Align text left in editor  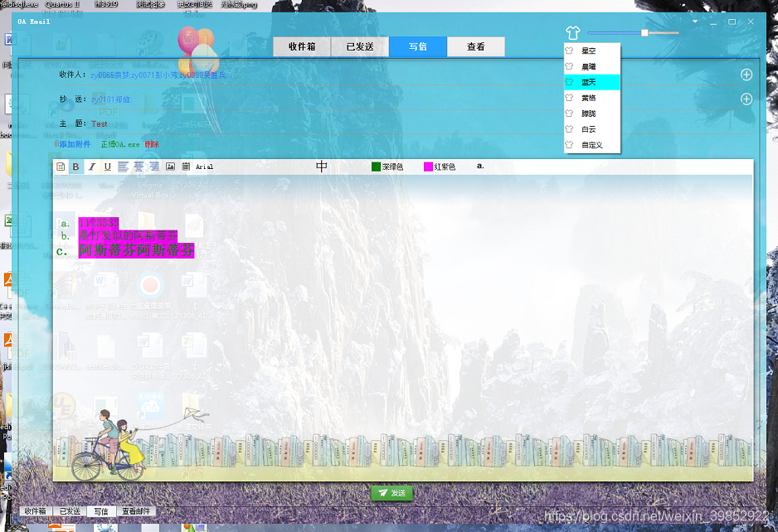[x=123, y=167]
